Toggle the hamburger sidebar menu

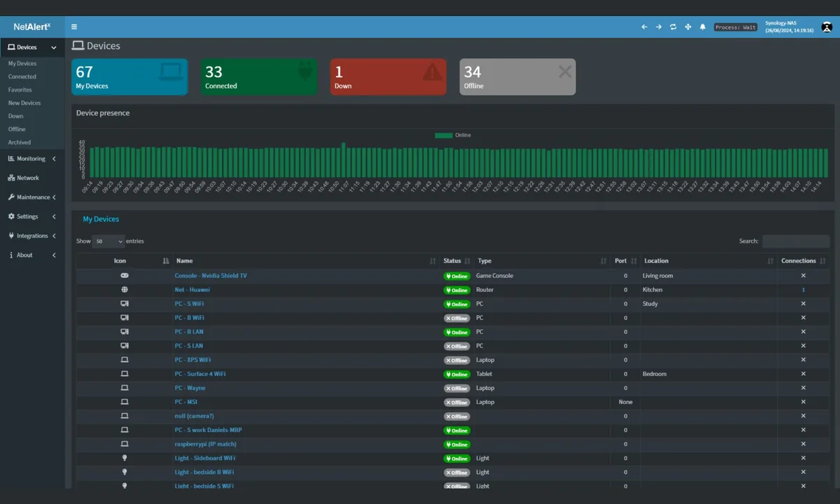(74, 27)
